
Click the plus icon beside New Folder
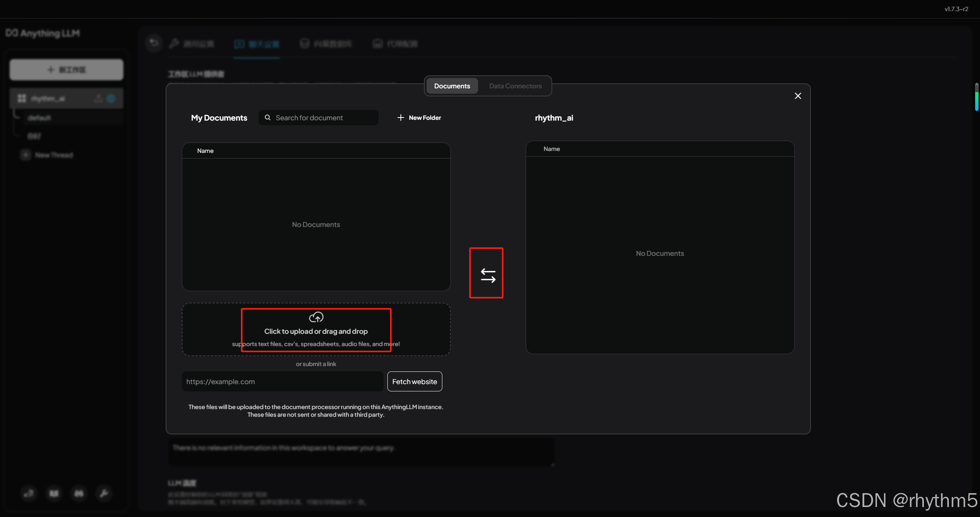[x=400, y=118]
